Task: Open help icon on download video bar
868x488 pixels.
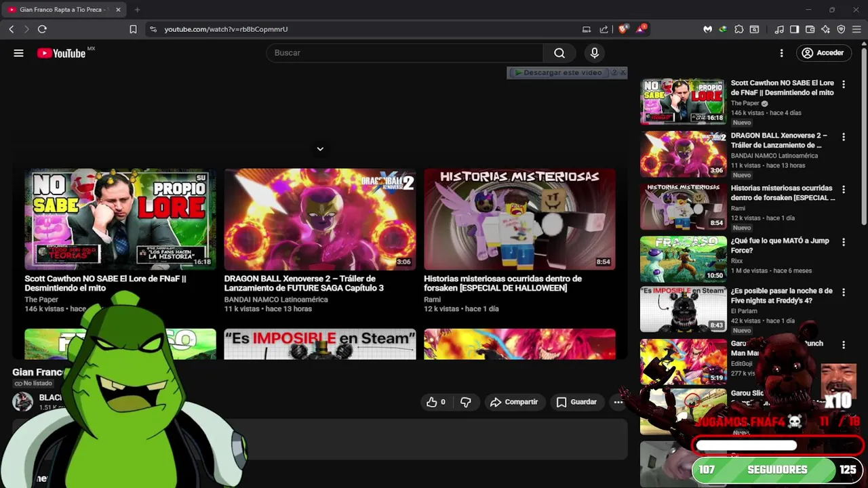Action: click(x=614, y=73)
